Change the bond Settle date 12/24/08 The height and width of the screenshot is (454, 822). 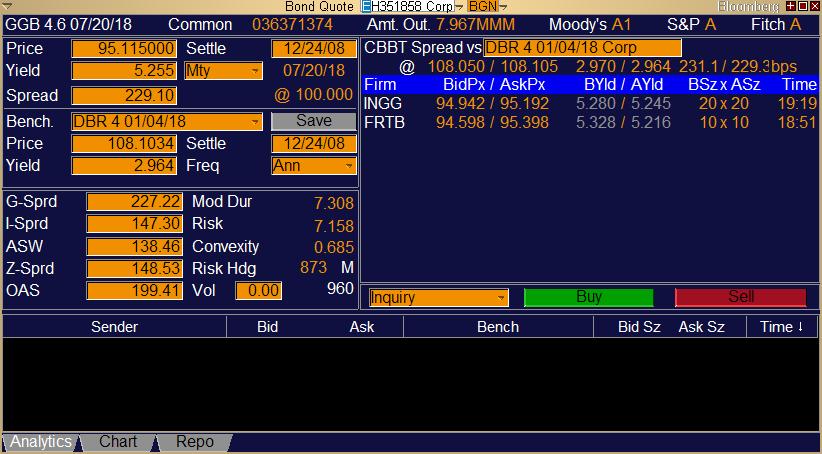pyautogui.click(x=313, y=48)
